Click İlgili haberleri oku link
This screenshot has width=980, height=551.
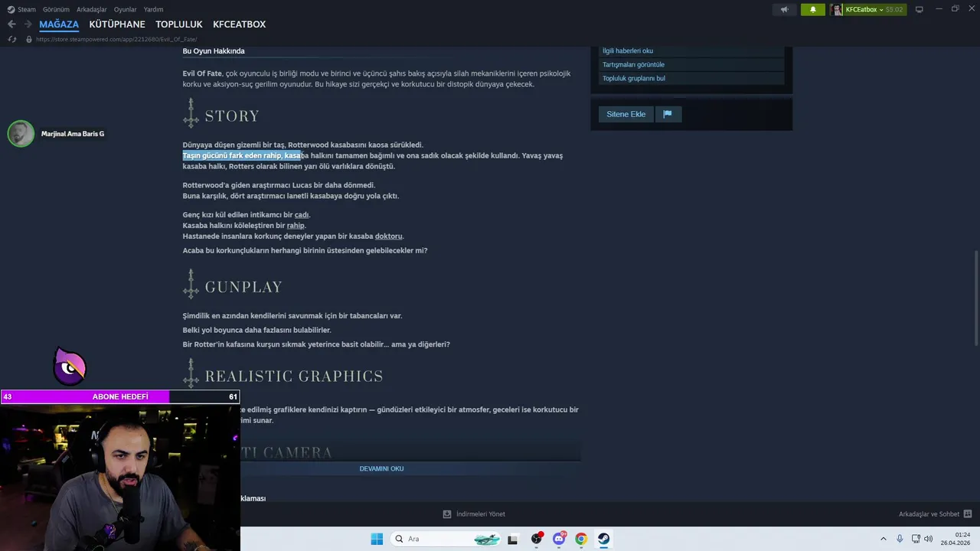pos(627,51)
